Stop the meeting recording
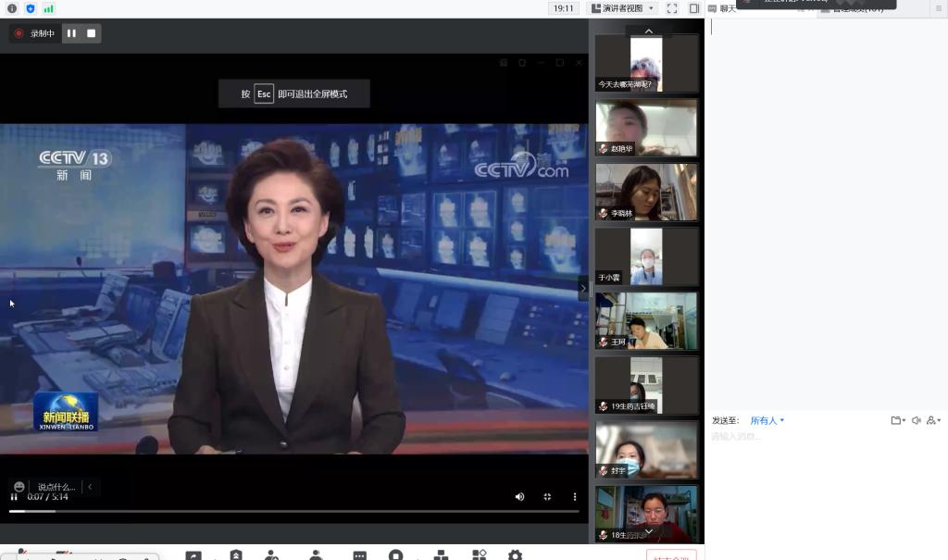Viewport: 948px width, 560px height. [x=91, y=33]
